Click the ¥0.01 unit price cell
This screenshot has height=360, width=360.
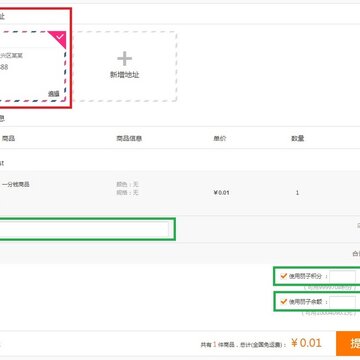pyautogui.click(x=222, y=193)
